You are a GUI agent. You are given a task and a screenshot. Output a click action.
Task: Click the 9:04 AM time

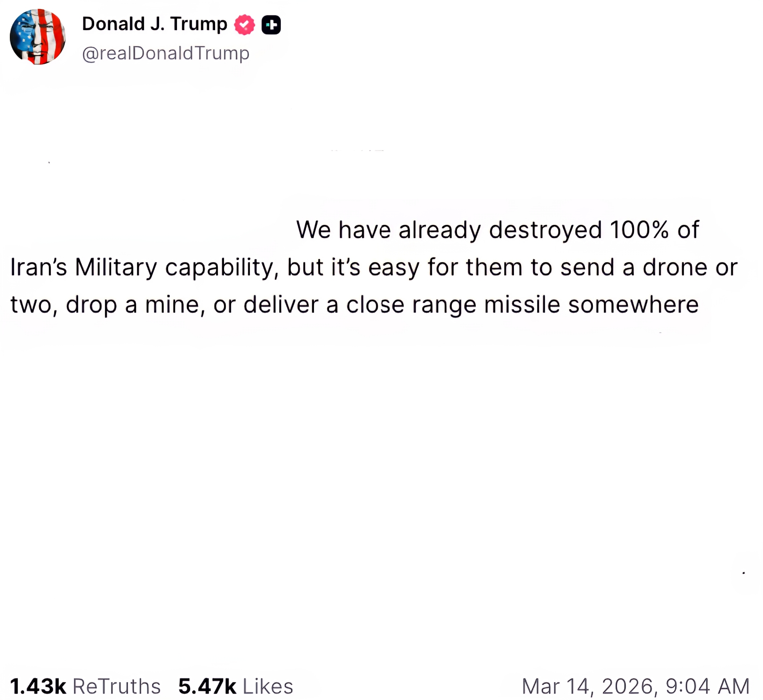pyautogui.click(x=708, y=686)
